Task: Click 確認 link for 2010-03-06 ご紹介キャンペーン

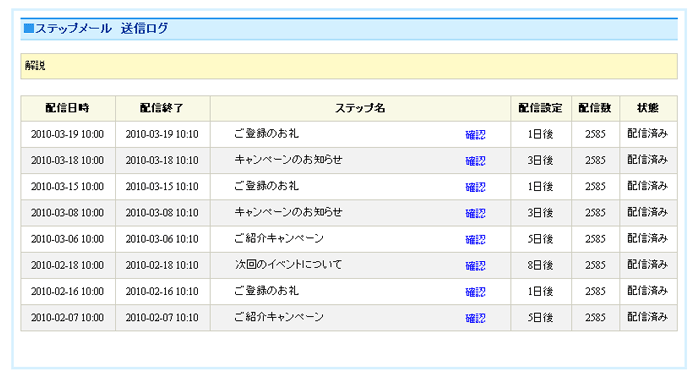Action: [x=475, y=240]
